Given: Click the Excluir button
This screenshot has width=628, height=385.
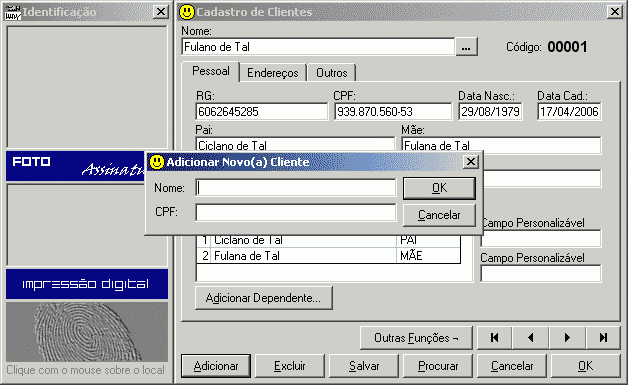Looking at the screenshot, I should (290, 366).
